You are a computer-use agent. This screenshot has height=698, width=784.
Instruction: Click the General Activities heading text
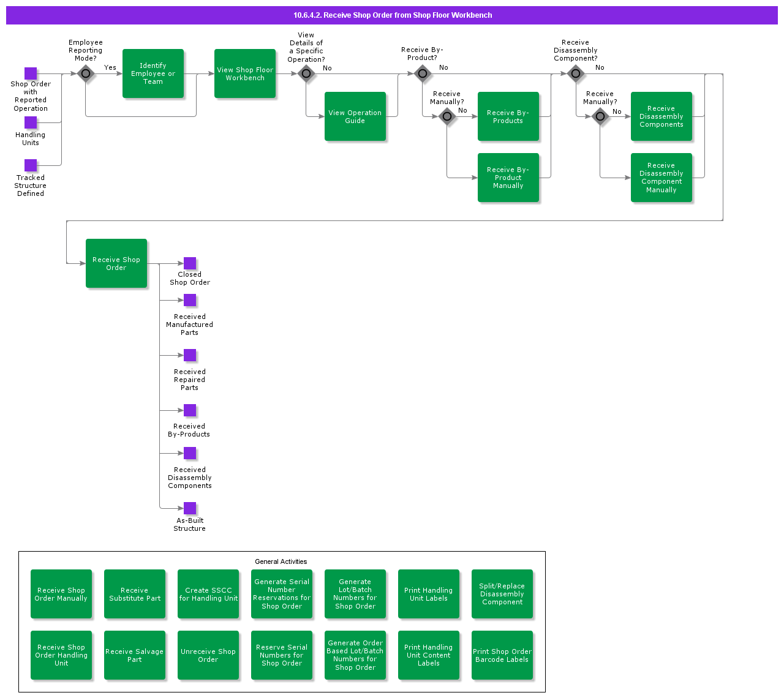(281, 561)
